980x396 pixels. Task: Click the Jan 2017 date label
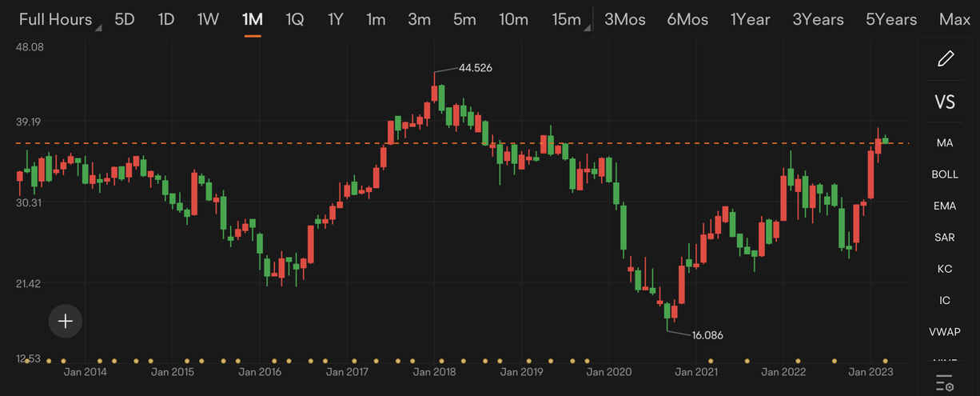[x=347, y=372]
